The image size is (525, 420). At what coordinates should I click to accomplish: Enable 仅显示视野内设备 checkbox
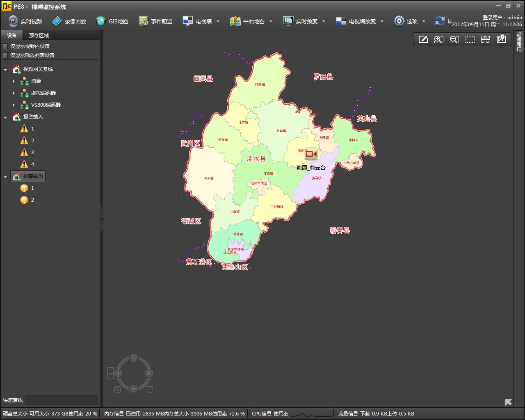(x=5, y=46)
